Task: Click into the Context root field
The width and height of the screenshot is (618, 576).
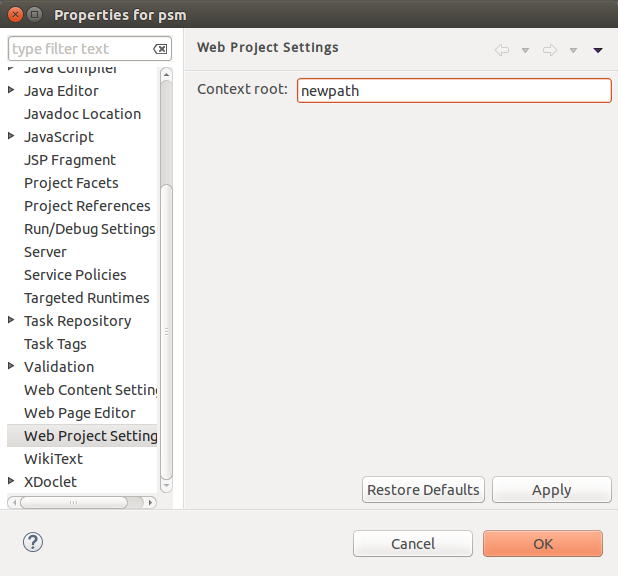Action: (x=453, y=90)
